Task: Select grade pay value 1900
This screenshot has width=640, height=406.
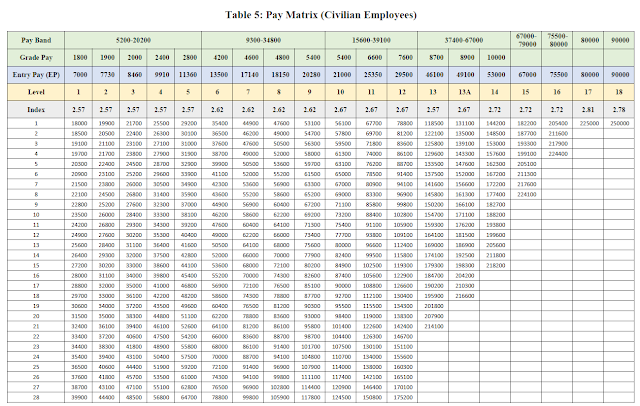Action: pos(107,58)
